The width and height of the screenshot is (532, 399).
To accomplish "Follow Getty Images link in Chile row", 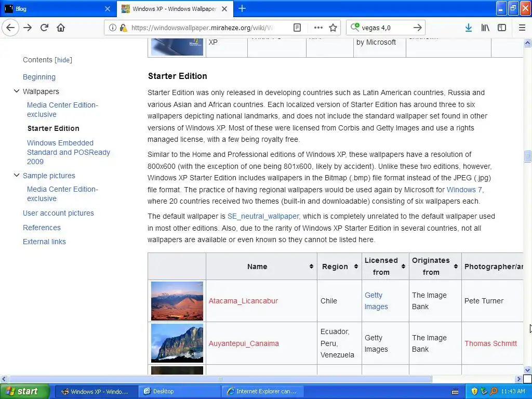I will (376, 301).
